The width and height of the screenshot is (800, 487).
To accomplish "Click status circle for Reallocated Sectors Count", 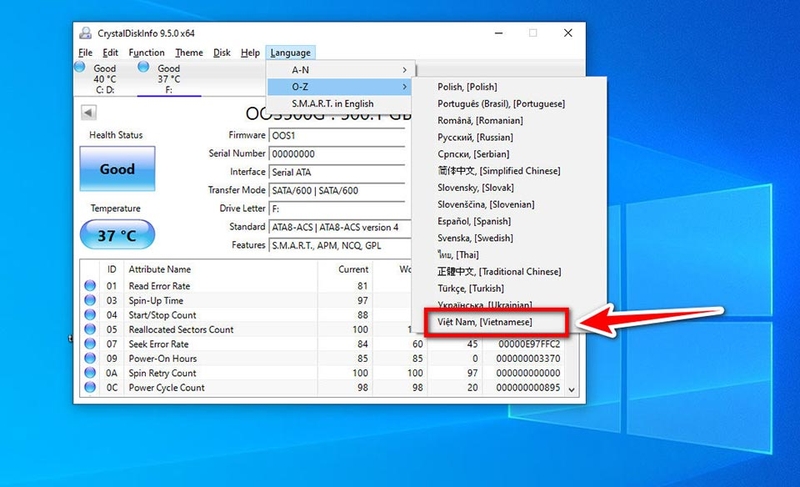I will (90, 329).
